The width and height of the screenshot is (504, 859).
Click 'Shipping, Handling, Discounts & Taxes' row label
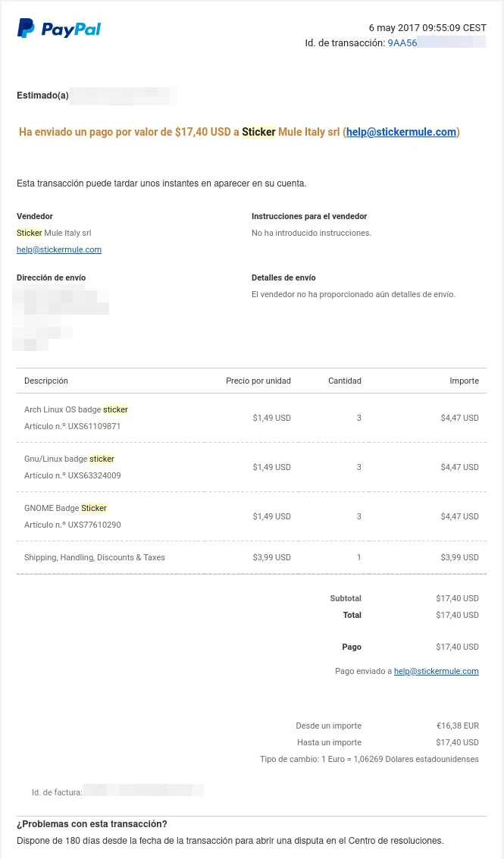94,557
